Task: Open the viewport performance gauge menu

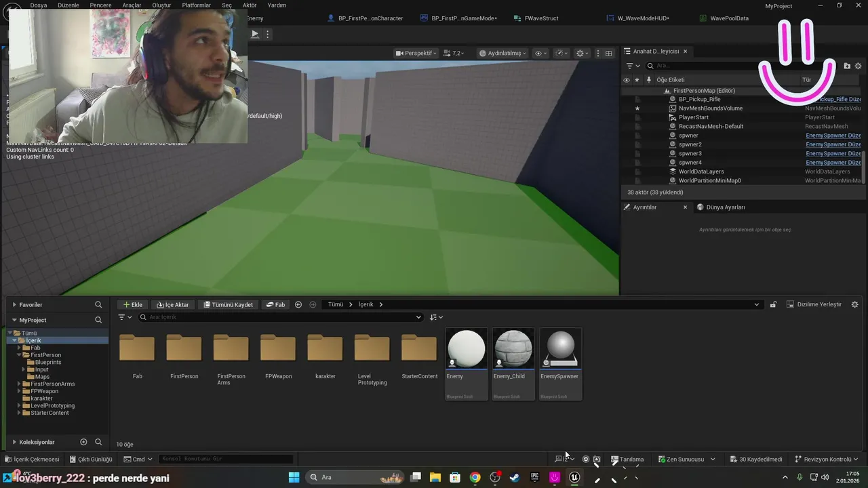Action: pyautogui.click(x=561, y=53)
